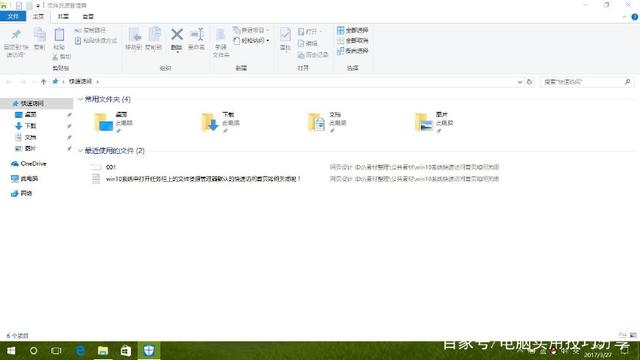Click the Up one level arrow

[43, 82]
